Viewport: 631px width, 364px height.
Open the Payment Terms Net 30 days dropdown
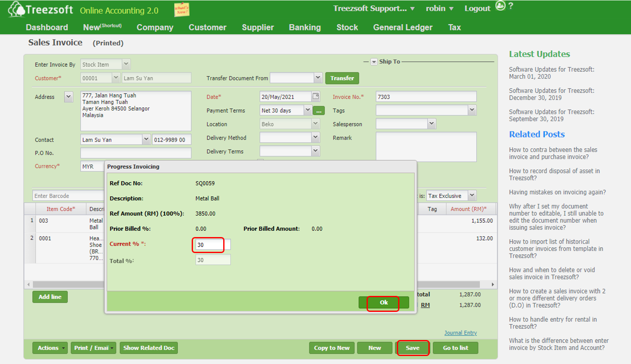307,110
